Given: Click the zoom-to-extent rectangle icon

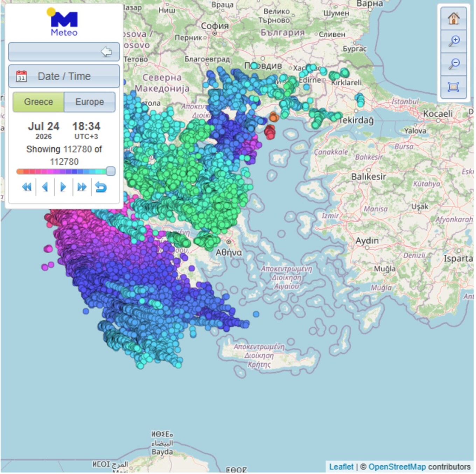Looking at the screenshot, I should [453, 87].
